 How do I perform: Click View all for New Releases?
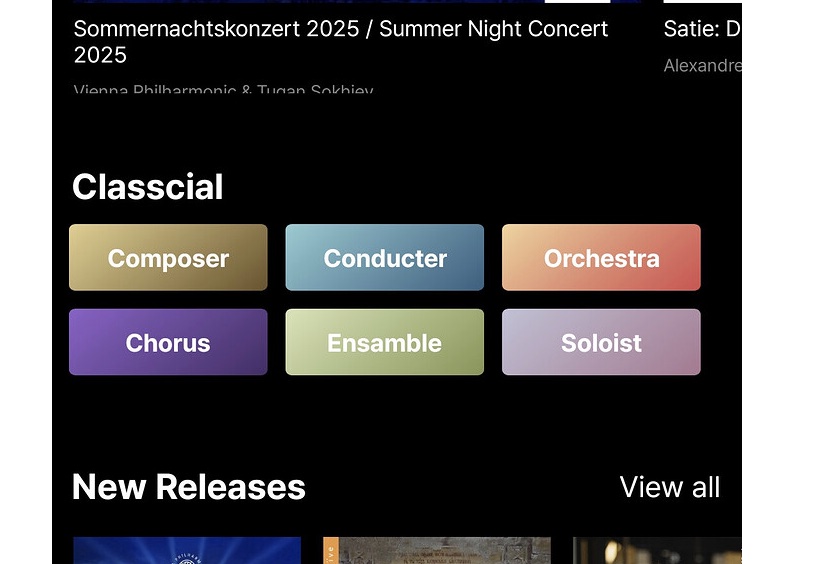coord(670,487)
